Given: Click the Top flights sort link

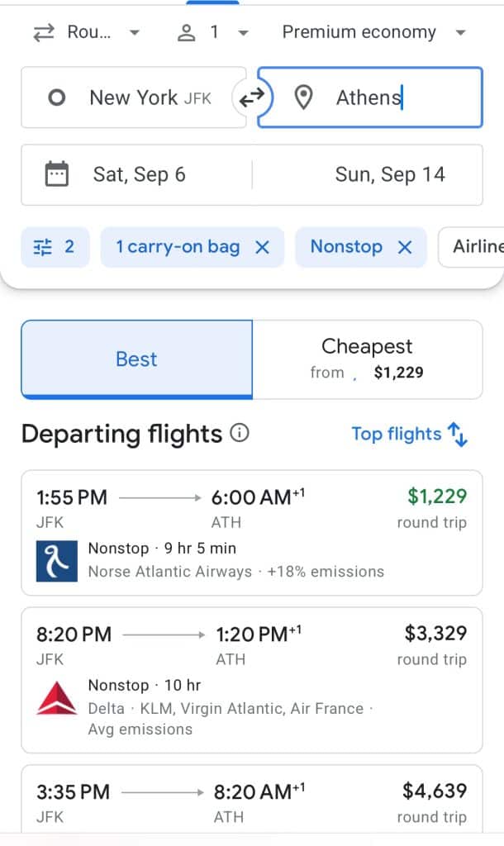Looking at the screenshot, I should pos(396,434).
